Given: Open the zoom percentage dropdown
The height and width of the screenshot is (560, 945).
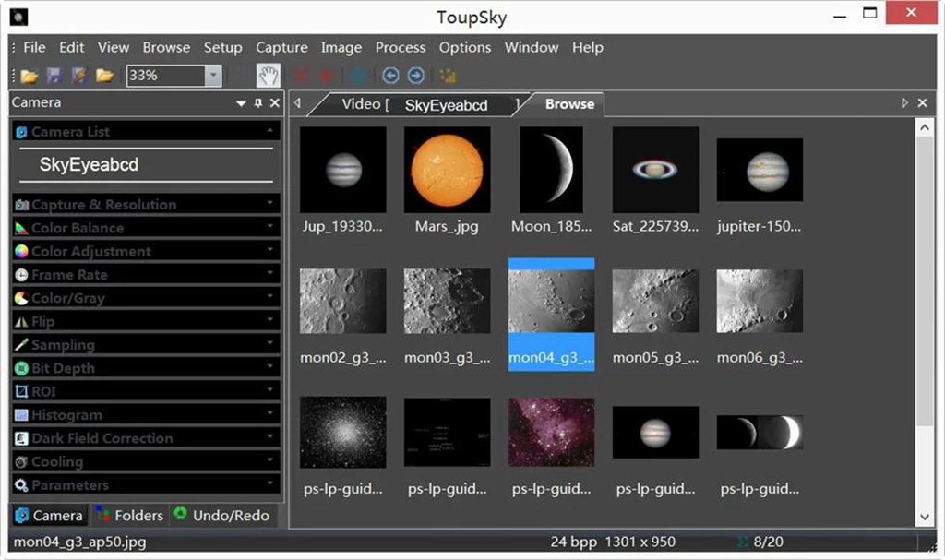Looking at the screenshot, I should coord(213,76).
